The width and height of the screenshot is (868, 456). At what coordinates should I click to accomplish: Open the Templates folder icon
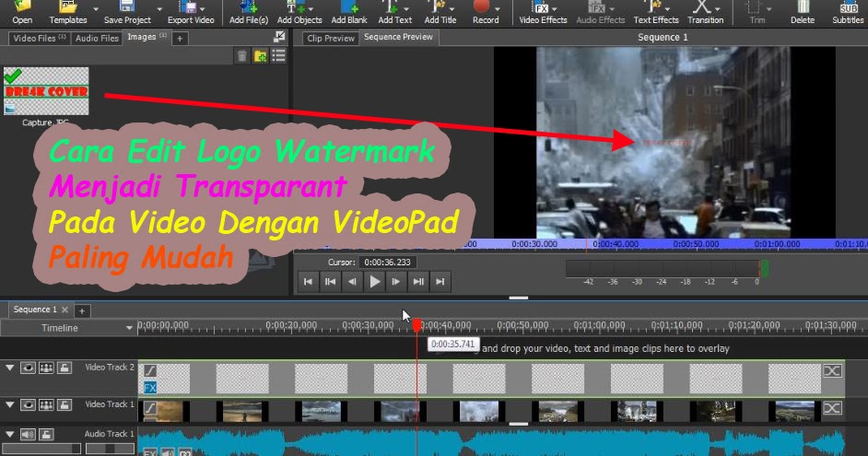click(67, 6)
